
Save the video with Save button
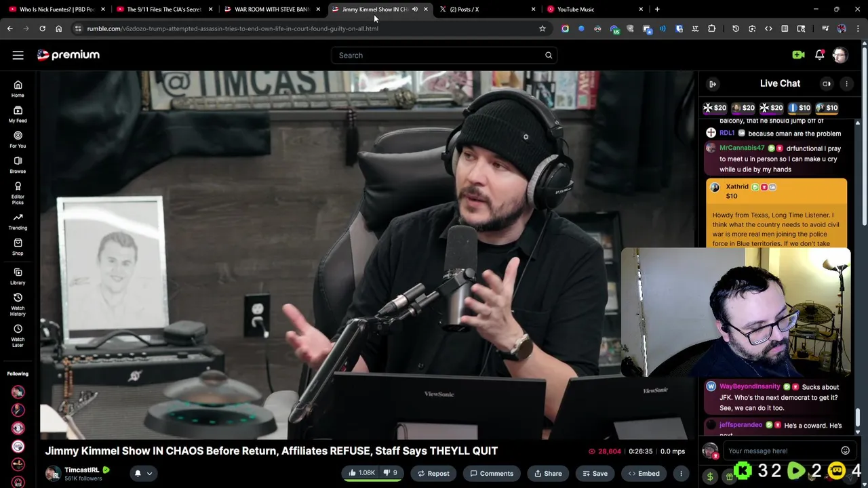[595, 474]
